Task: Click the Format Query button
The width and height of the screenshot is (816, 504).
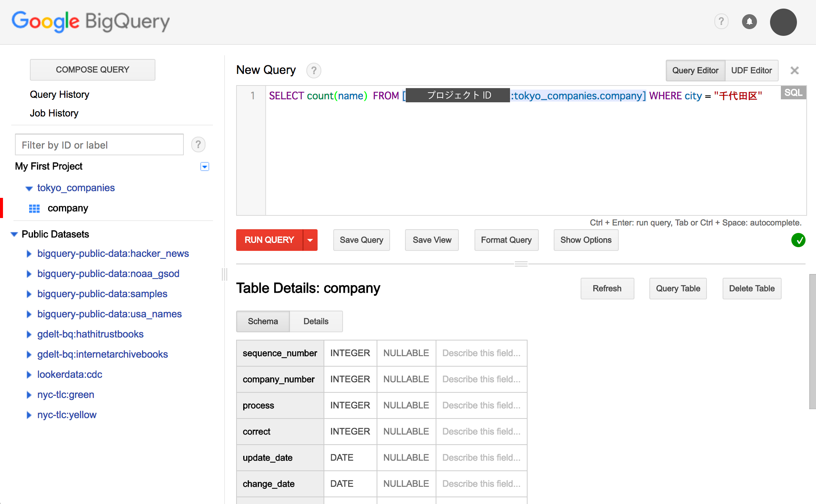Action: [x=506, y=240]
